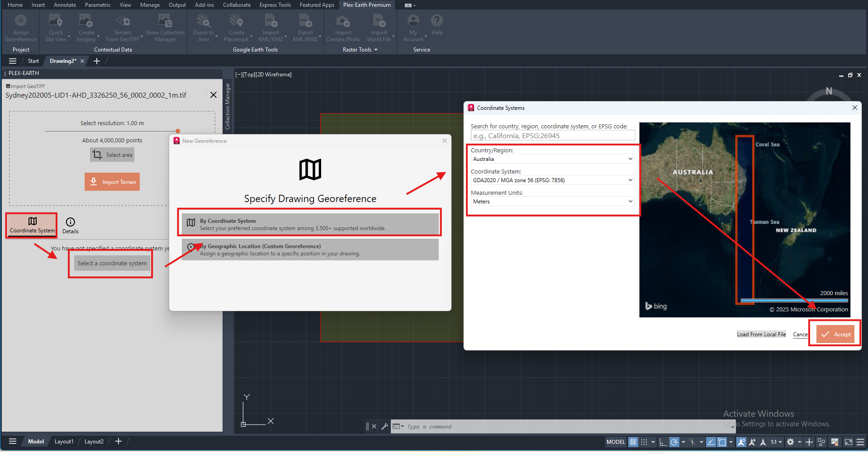Open the Details info icon
The height and width of the screenshot is (452, 868).
[x=70, y=222]
